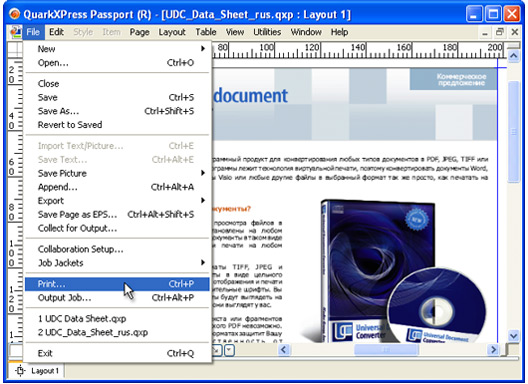The height and width of the screenshot is (384, 528).
Task: Minimize the QuarkXPress window
Action: [x=474, y=14]
